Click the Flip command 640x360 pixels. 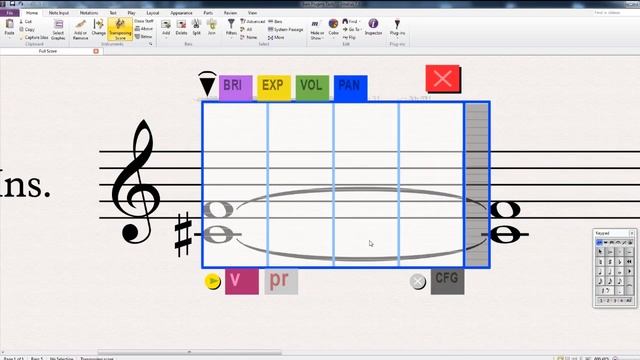click(x=349, y=37)
